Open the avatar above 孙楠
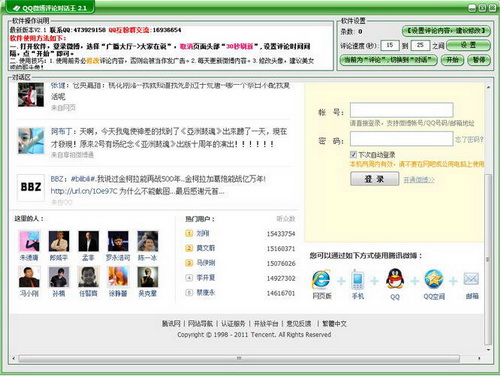Image resolution: width=500 pixels, height=377 pixels. (x=59, y=277)
